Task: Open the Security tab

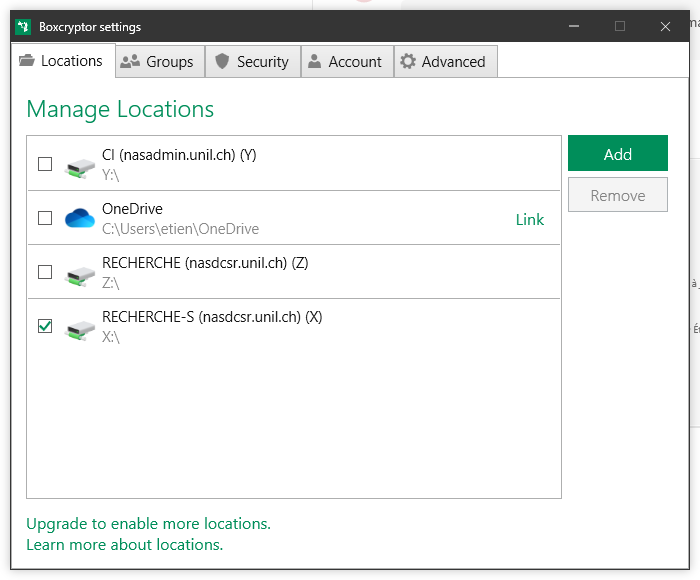Action: [252, 62]
